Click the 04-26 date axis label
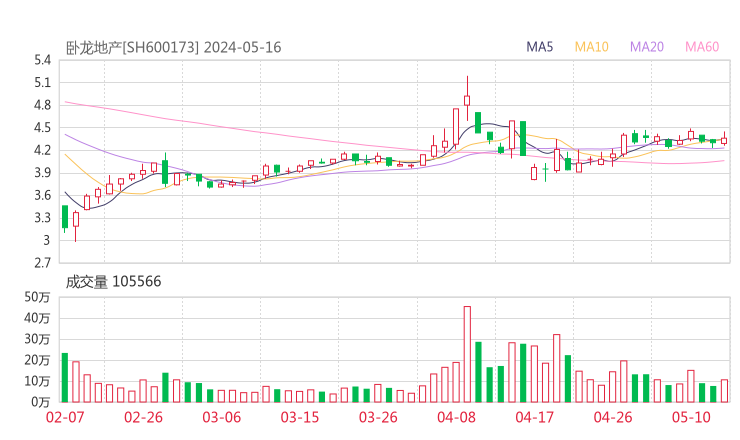This screenshot has height=440, width=740. [x=613, y=417]
